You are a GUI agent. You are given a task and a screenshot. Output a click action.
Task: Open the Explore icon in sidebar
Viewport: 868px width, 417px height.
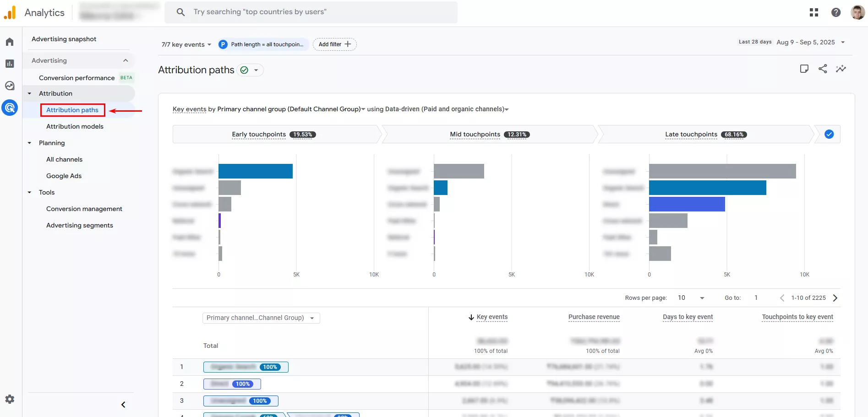tap(10, 86)
